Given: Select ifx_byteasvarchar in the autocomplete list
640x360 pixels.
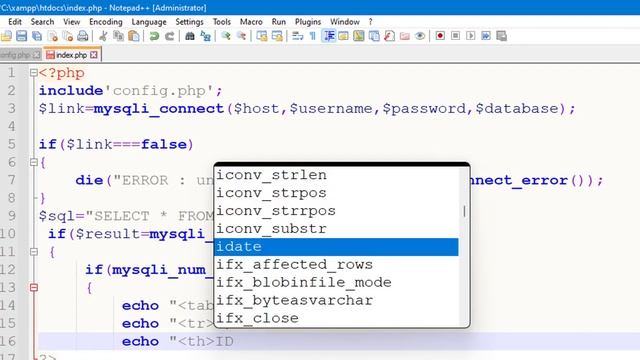Looking at the screenshot, I should coord(336,301).
